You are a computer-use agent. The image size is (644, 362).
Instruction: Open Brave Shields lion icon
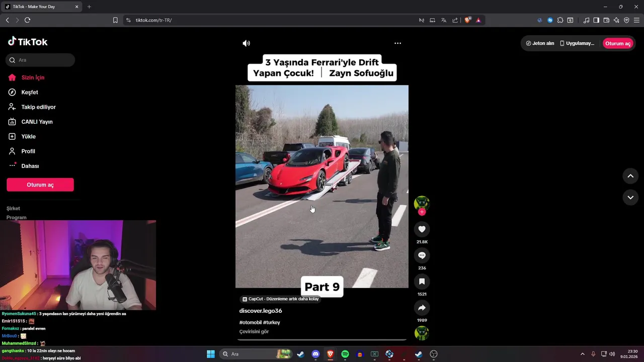[x=467, y=20]
